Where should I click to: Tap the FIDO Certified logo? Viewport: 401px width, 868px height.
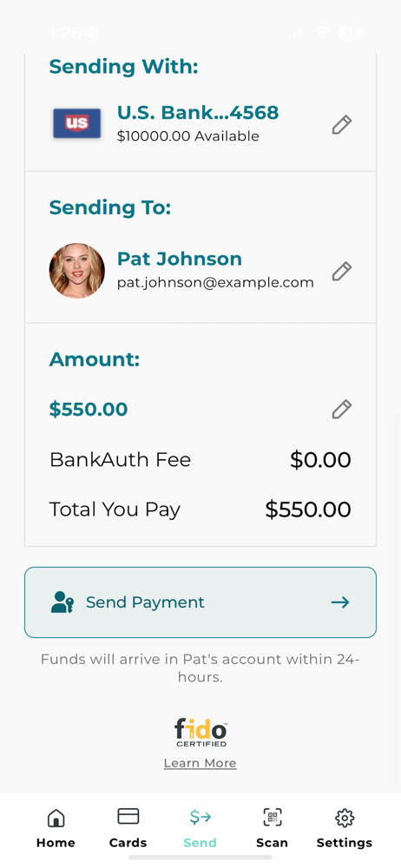(200, 733)
